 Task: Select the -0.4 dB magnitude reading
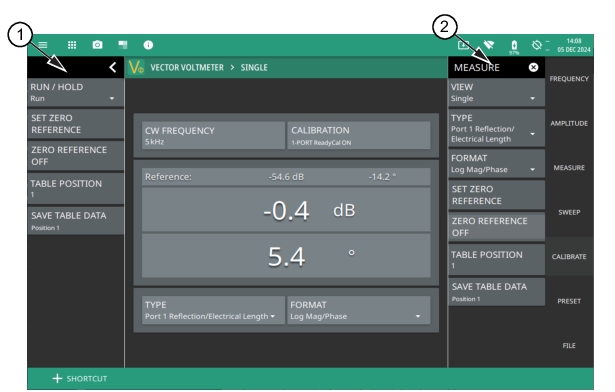point(286,210)
